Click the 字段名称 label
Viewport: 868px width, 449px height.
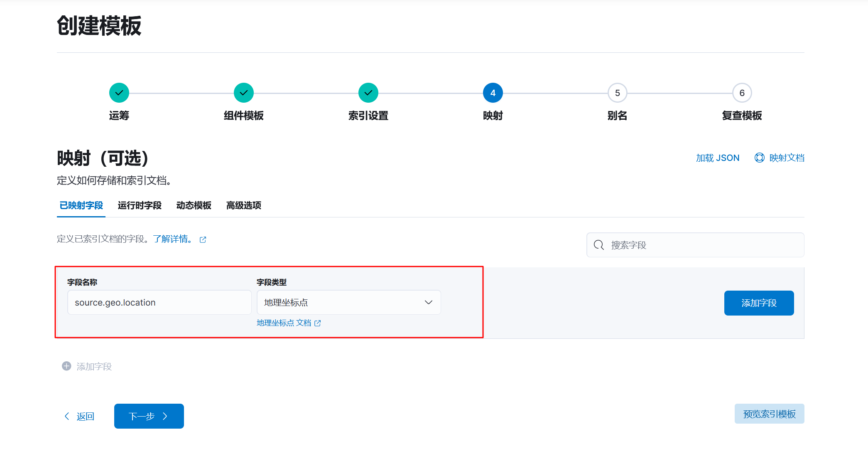click(82, 282)
